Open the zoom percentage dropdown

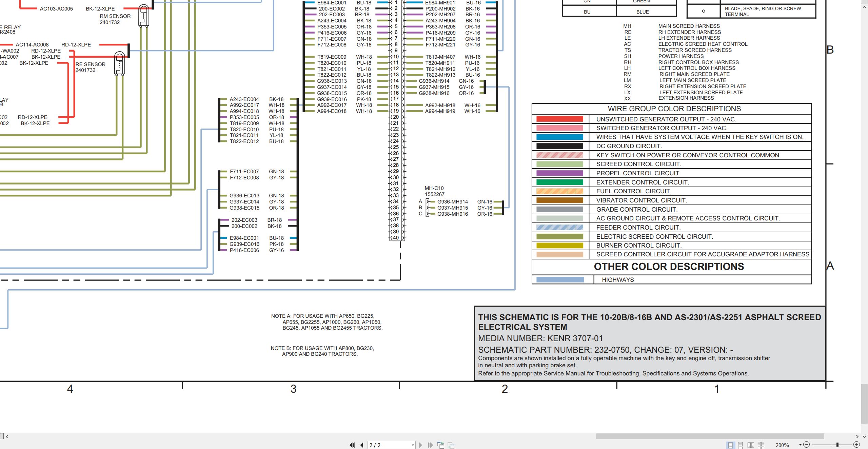click(x=800, y=445)
